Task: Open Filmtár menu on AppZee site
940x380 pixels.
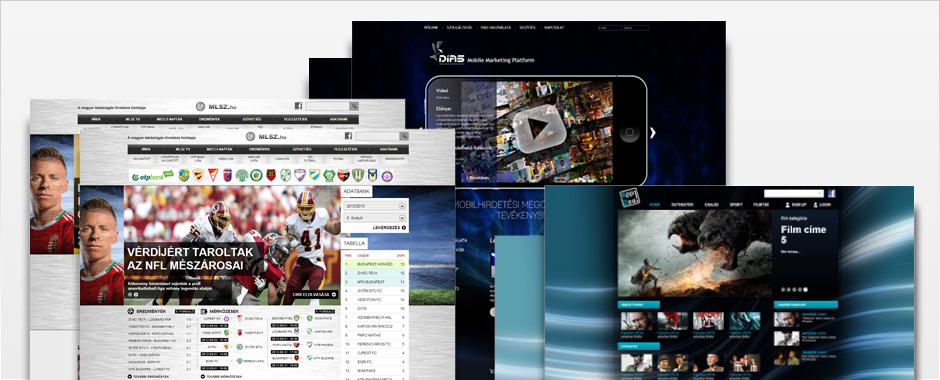Action: pos(761,204)
